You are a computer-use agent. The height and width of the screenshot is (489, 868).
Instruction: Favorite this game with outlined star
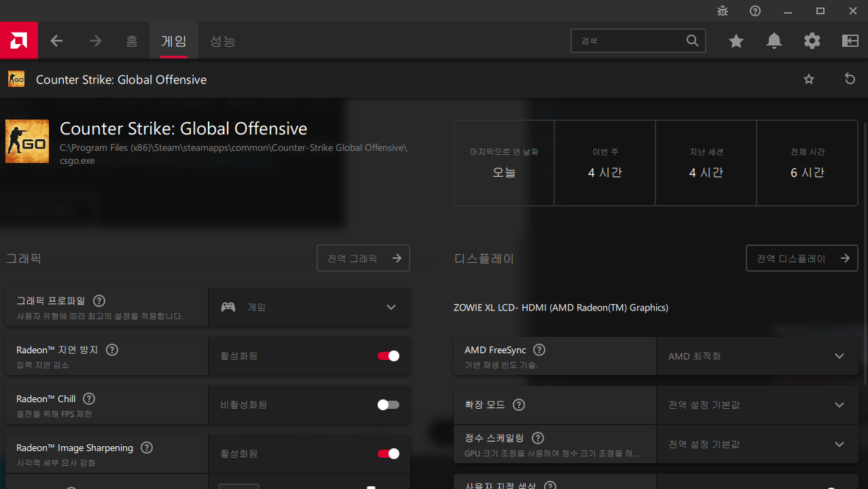[809, 79]
